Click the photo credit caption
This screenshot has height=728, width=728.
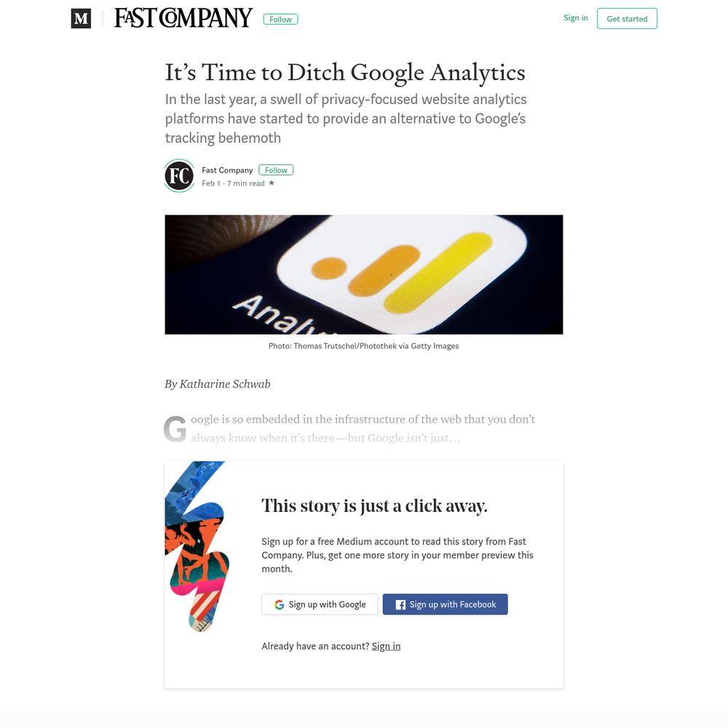tap(363, 346)
